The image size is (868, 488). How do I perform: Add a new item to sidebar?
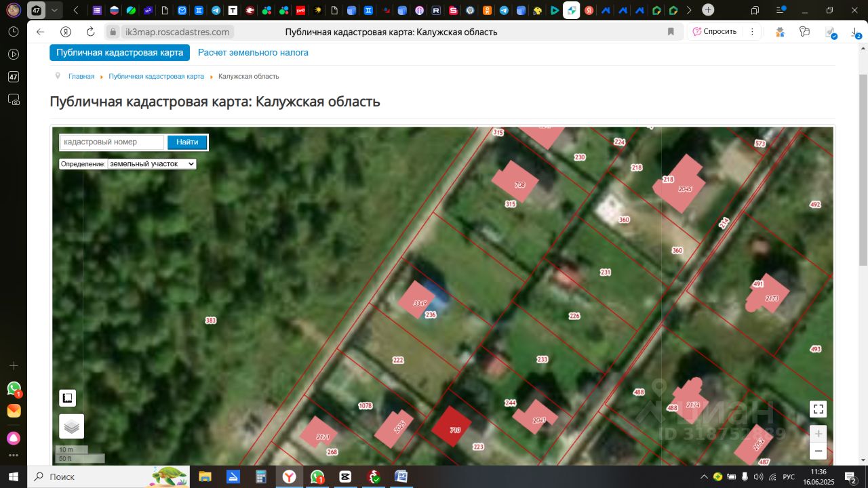coord(14,365)
